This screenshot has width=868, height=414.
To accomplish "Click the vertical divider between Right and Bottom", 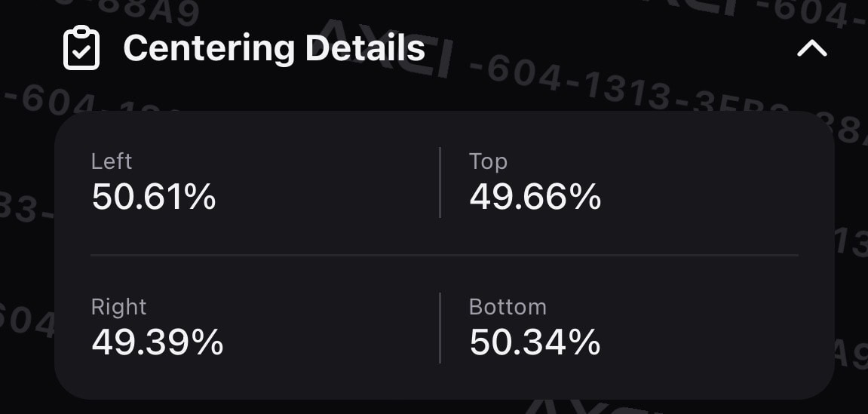I will coord(440,328).
